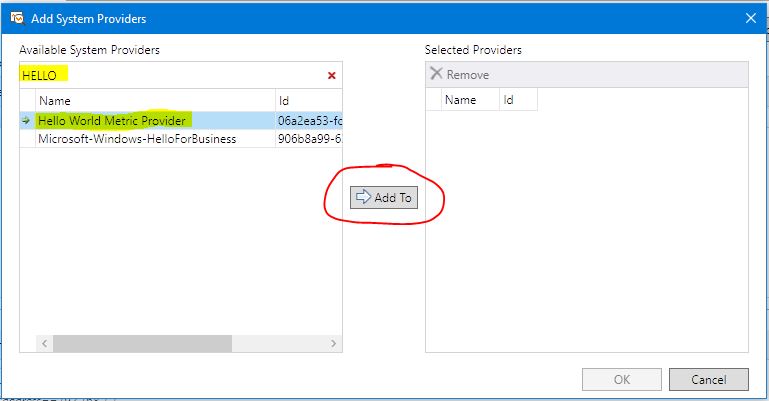
Task: Click the scrollbar right arrow
Action: coord(335,343)
